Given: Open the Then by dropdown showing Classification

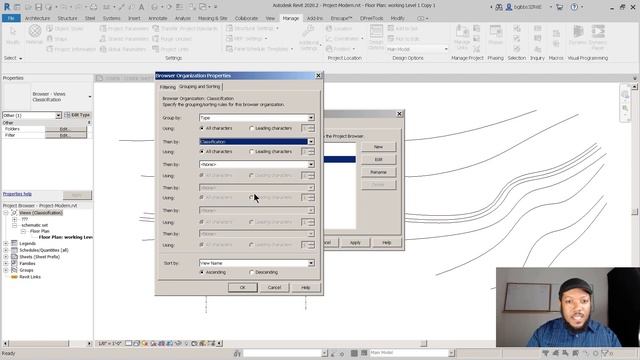Looking at the screenshot, I should [x=257, y=141].
